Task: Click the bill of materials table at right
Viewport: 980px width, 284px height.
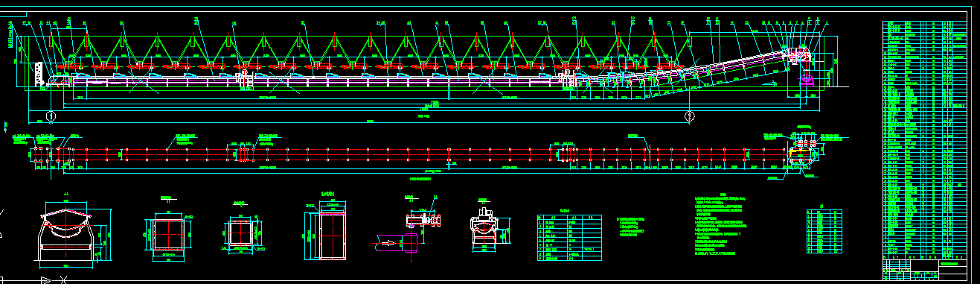Action: [x=926, y=137]
